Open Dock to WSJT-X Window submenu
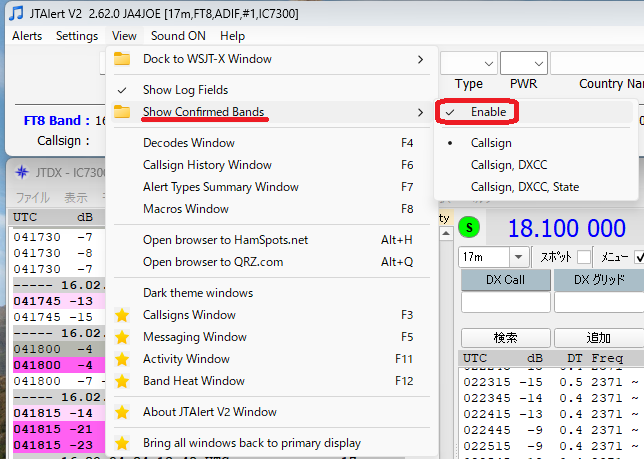 tap(271, 59)
